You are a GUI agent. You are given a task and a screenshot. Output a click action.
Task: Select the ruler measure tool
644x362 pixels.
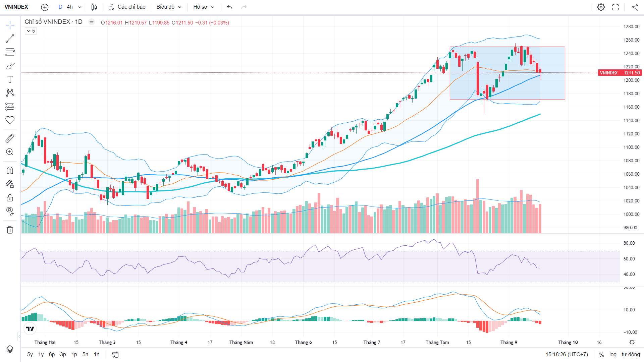[10, 138]
